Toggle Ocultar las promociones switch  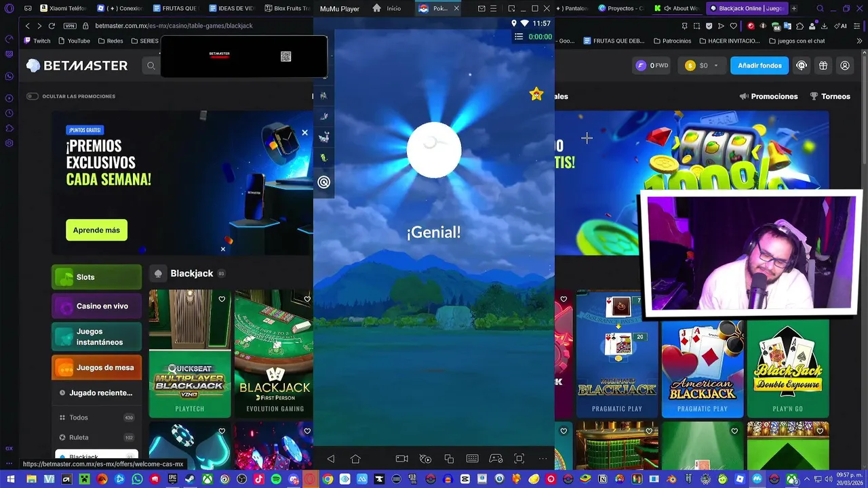32,96
